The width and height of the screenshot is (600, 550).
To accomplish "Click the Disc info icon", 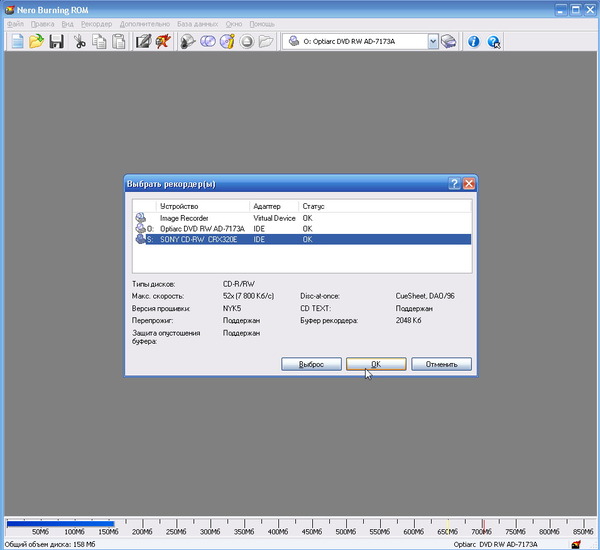I will tap(227, 41).
